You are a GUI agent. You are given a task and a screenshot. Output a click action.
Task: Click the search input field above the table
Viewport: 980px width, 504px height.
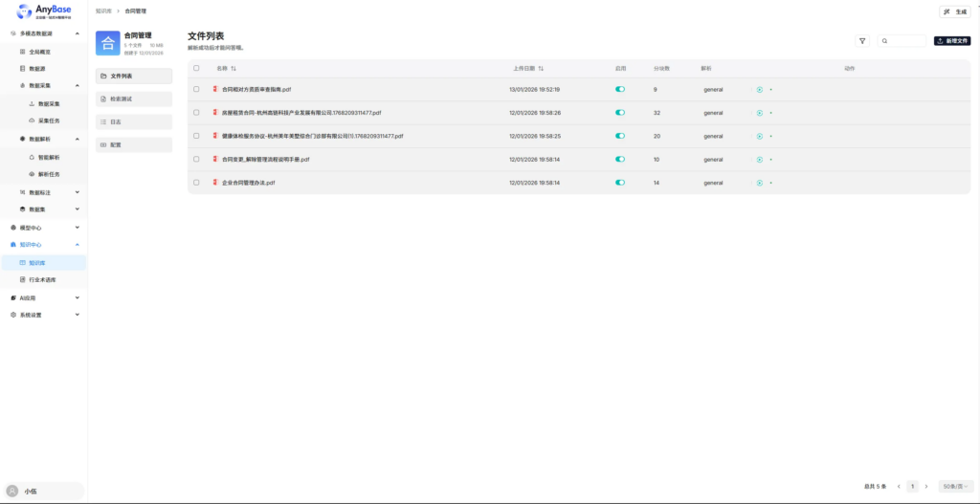point(907,41)
